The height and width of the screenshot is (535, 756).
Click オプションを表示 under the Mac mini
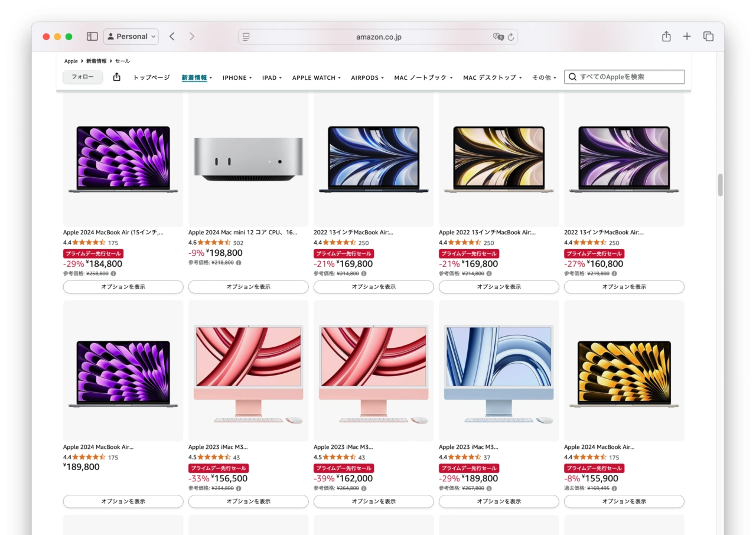tap(247, 286)
